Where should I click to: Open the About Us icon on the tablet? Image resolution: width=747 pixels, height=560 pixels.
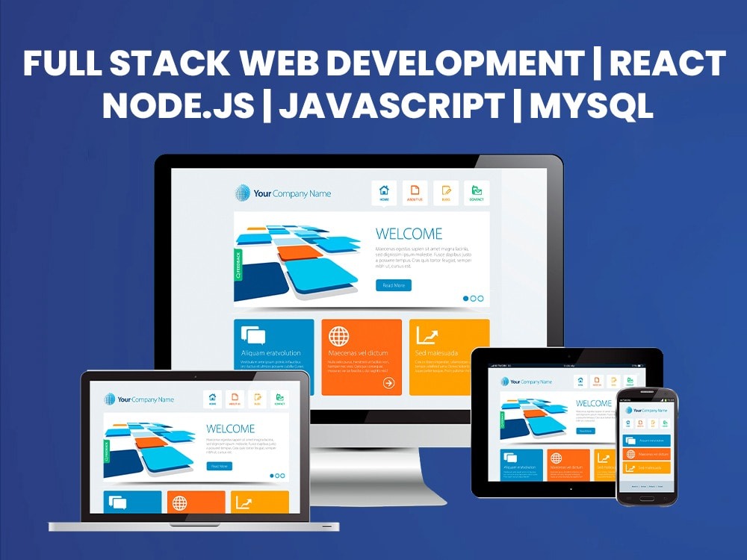tap(597, 381)
